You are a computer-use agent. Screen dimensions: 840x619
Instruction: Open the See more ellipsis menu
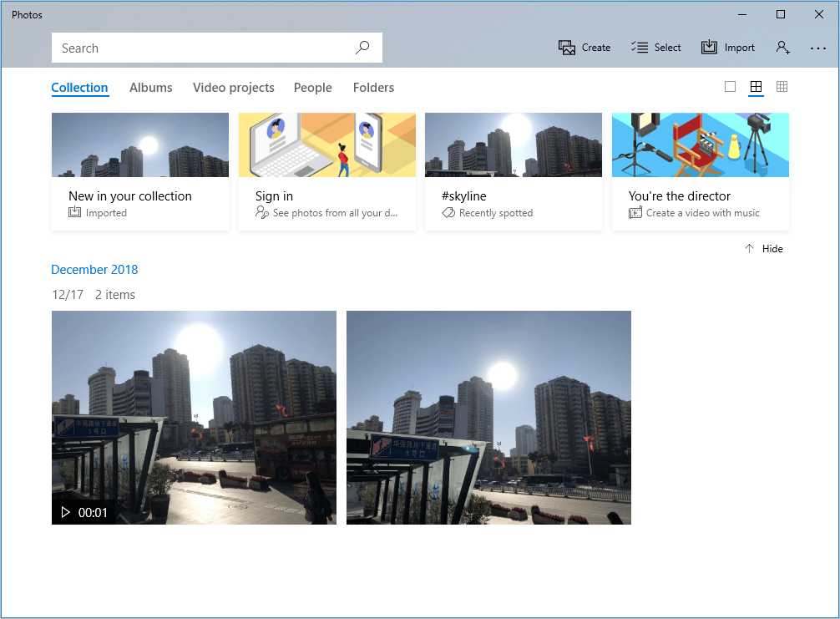(818, 48)
